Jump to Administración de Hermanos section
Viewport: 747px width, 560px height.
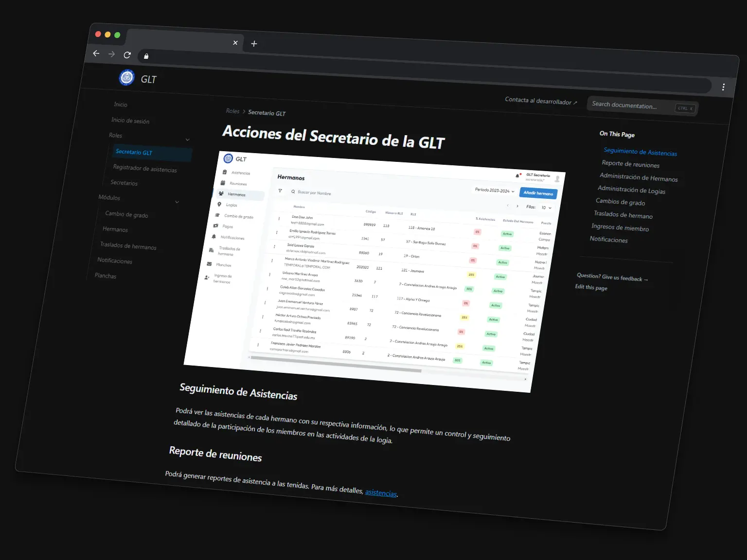(639, 177)
